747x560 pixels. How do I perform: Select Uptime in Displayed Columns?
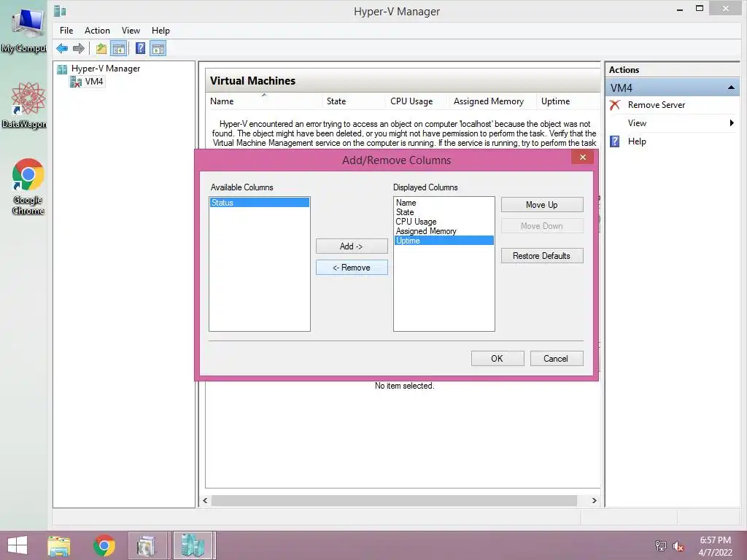coord(444,241)
